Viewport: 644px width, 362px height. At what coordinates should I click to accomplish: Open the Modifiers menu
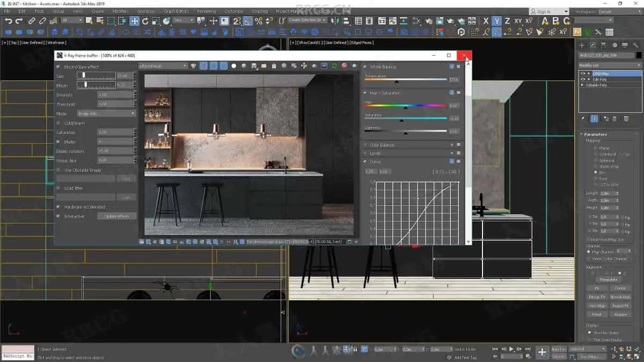pyautogui.click(x=120, y=11)
